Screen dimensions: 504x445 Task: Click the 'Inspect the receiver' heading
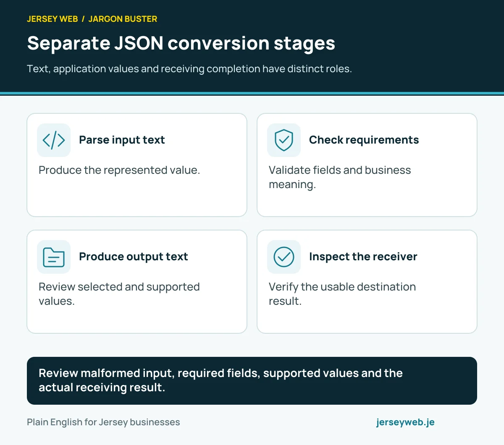pos(363,257)
